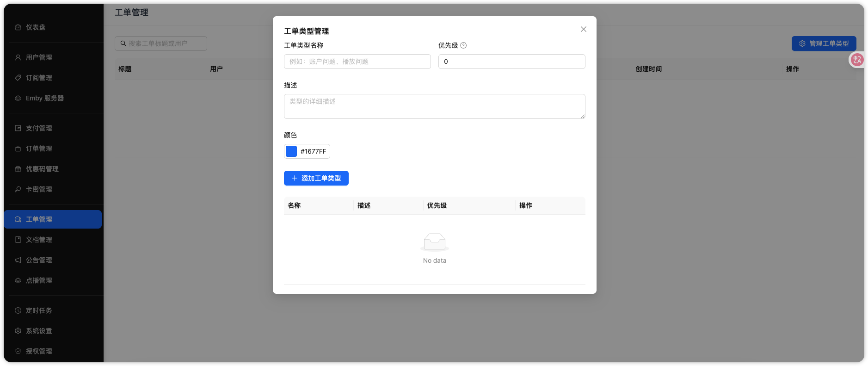The image size is (868, 366).
Task: Click the translate floating icon at right edge
Action: click(x=857, y=60)
